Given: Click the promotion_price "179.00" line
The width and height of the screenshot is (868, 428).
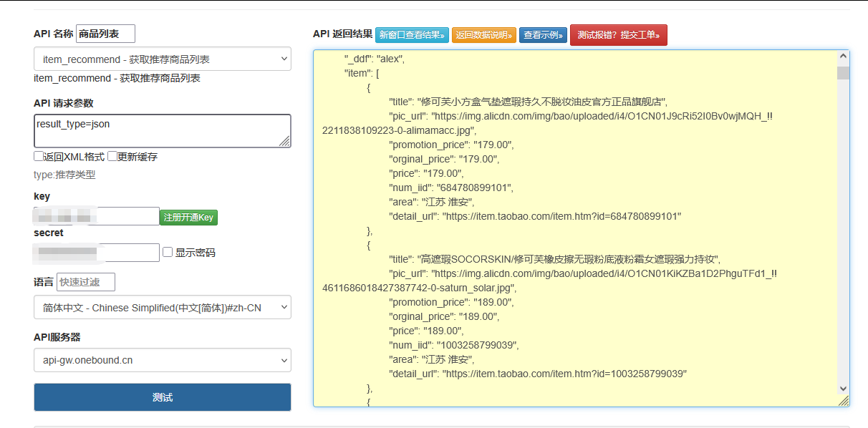Looking at the screenshot, I should (451, 145).
